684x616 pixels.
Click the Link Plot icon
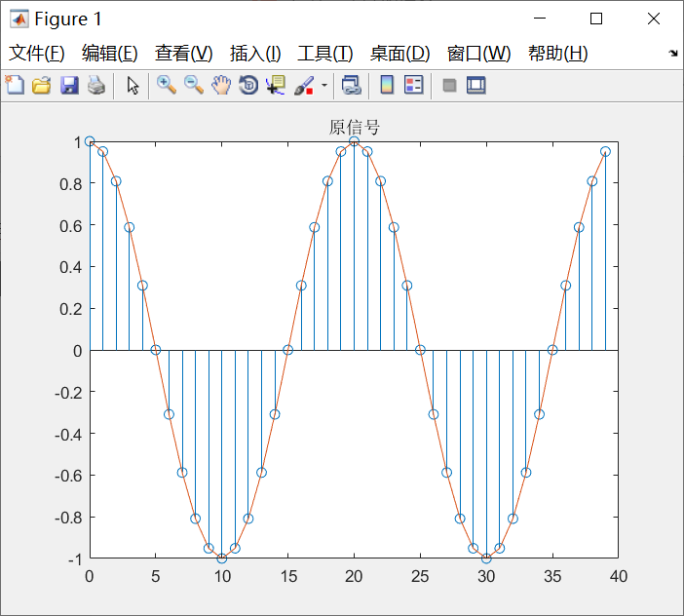pyautogui.click(x=351, y=85)
